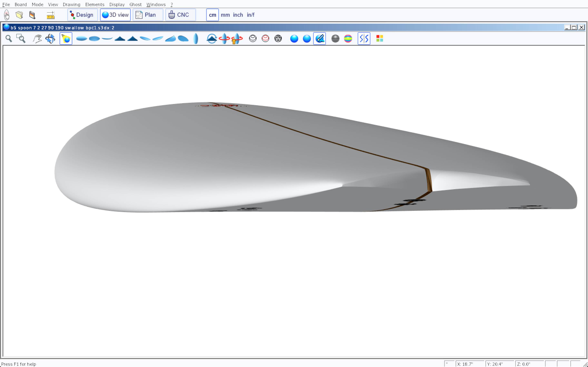Viewport: 588px width, 367px height.
Task: Click the vertical board front-view icon
Action: [x=196, y=39]
